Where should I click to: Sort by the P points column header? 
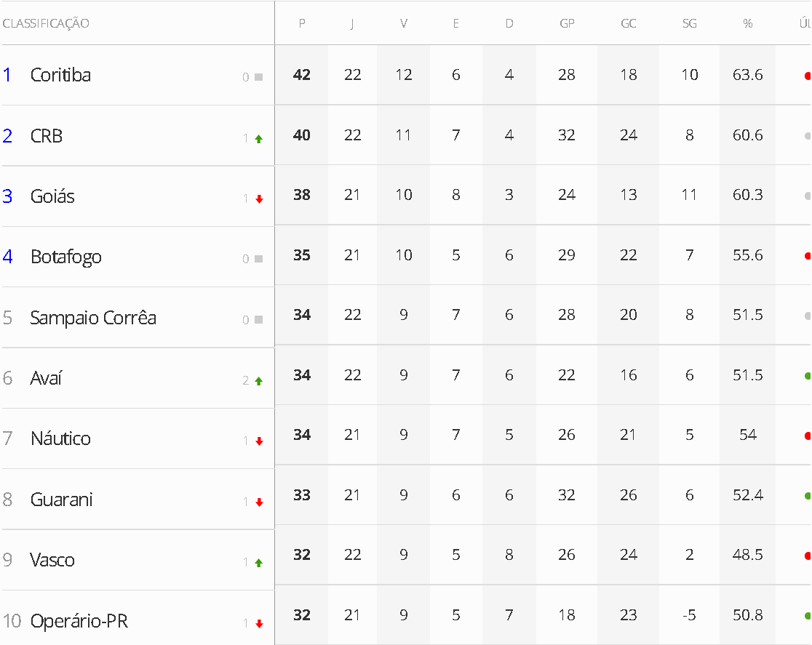pos(302,23)
